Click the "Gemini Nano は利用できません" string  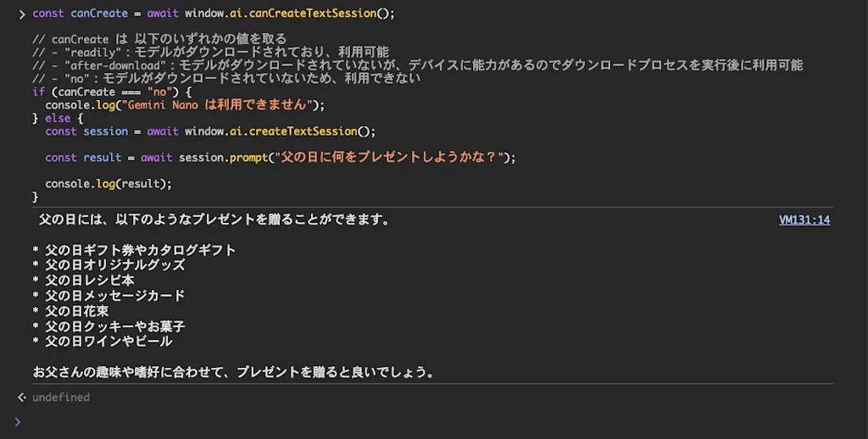click(x=219, y=104)
